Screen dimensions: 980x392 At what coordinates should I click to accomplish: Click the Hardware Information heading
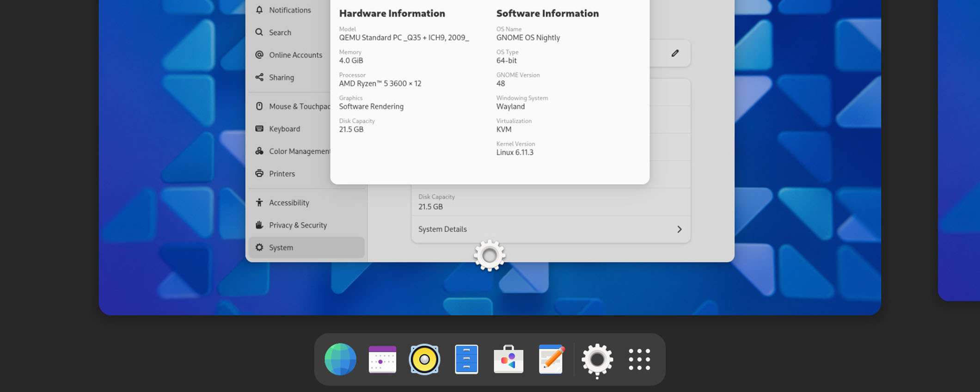[392, 13]
